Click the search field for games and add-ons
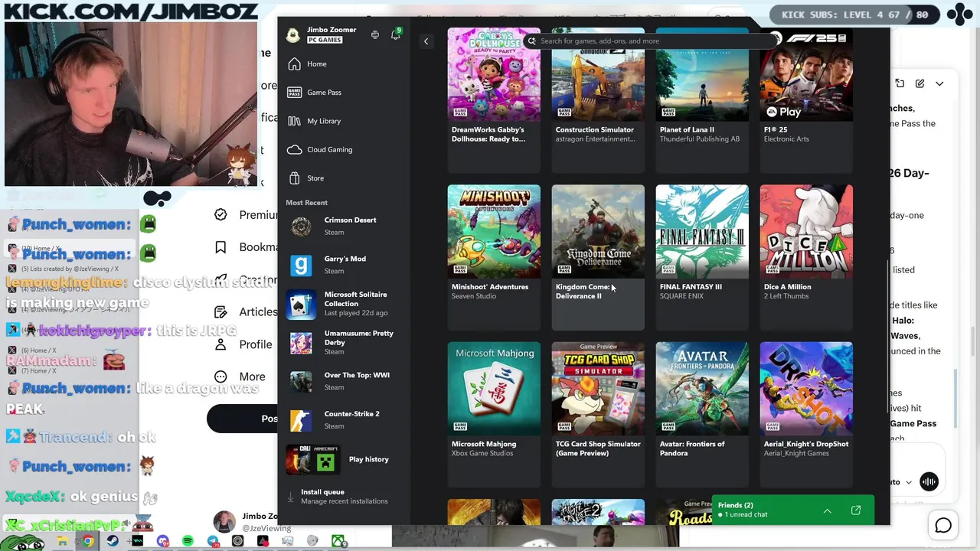Viewport: 980px width, 551px height. [x=651, y=41]
